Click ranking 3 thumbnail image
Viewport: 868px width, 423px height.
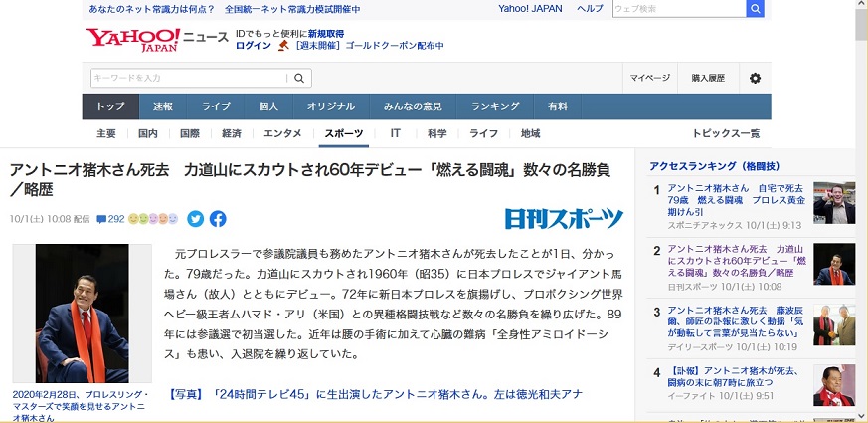tap(834, 324)
